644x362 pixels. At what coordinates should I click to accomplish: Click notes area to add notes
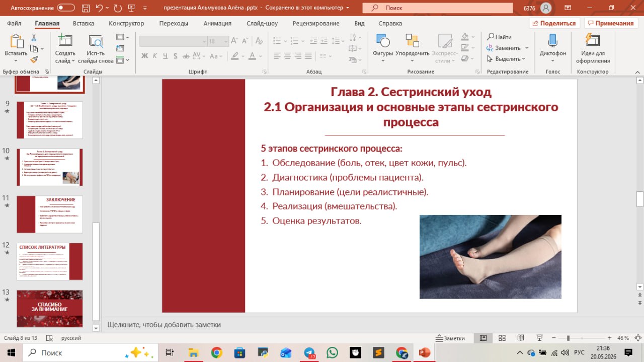[x=372, y=325]
